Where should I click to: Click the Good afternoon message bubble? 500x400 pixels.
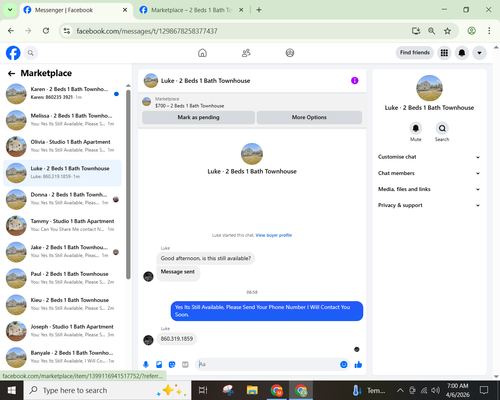pos(206,258)
